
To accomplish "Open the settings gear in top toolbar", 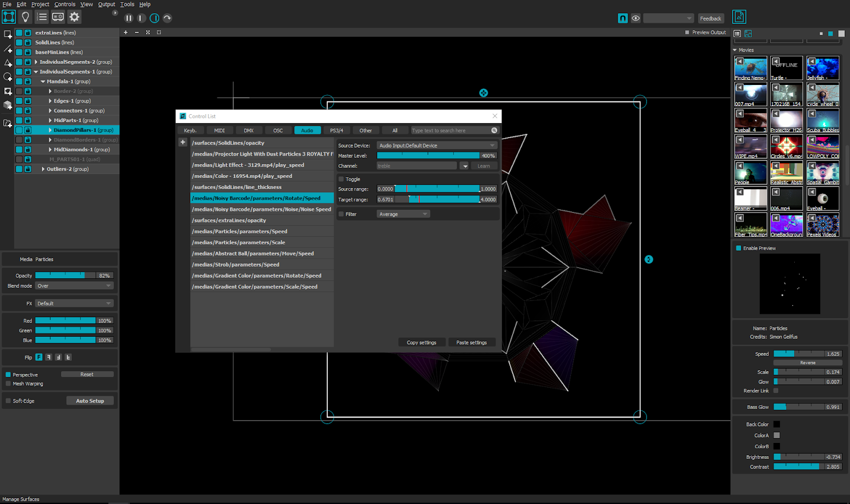I will coord(74,16).
